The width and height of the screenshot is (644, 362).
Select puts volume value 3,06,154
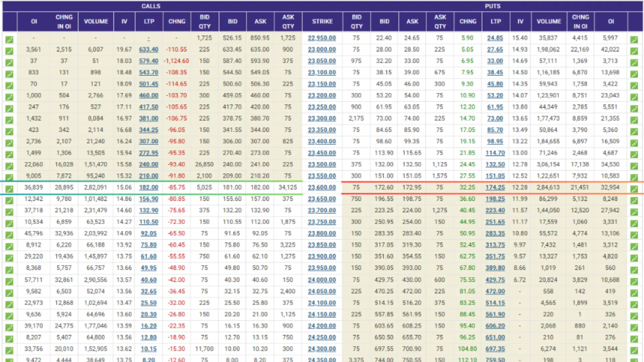point(548,164)
